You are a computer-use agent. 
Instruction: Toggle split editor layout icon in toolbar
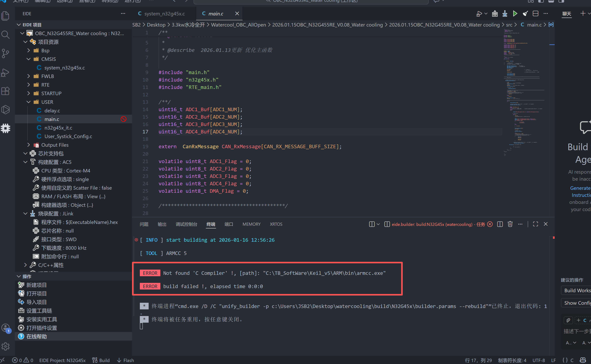(536, 14)
